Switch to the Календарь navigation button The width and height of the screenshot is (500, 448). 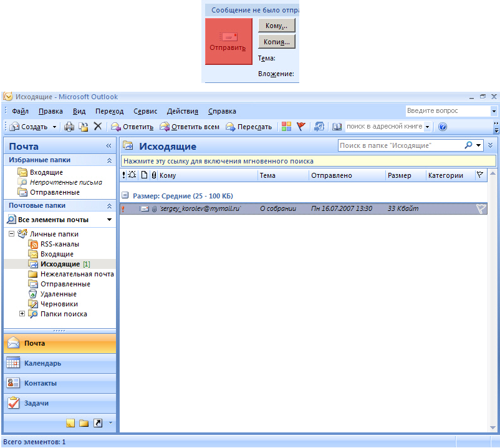click(x=60, y=363)
